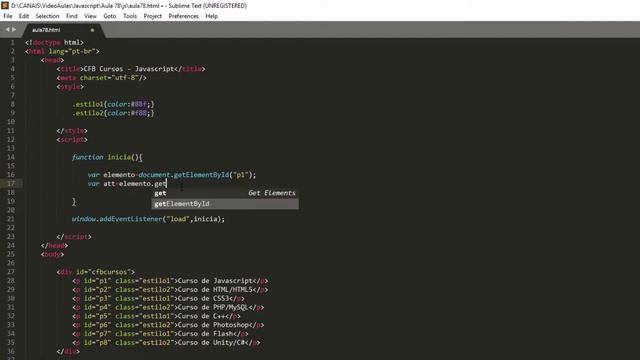Click the 'Curso de Javascript' paragraph line

[170, 281]
